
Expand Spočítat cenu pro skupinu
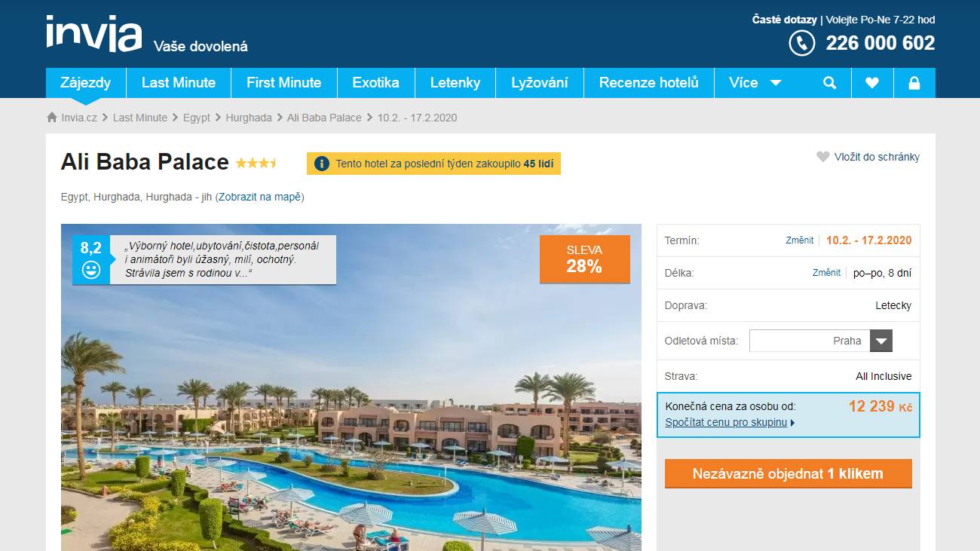click(x=730, y=422)
